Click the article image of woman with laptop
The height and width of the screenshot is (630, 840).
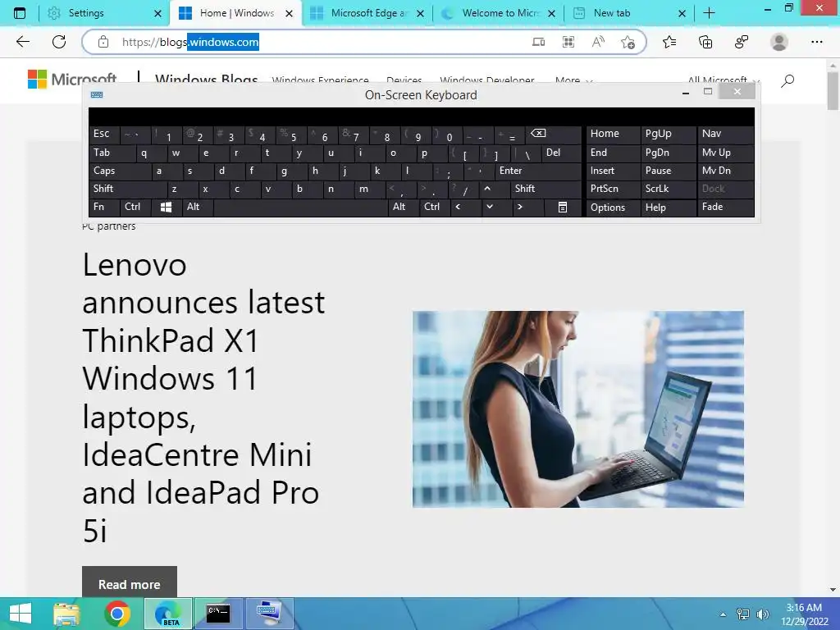(x=578, y=409)
